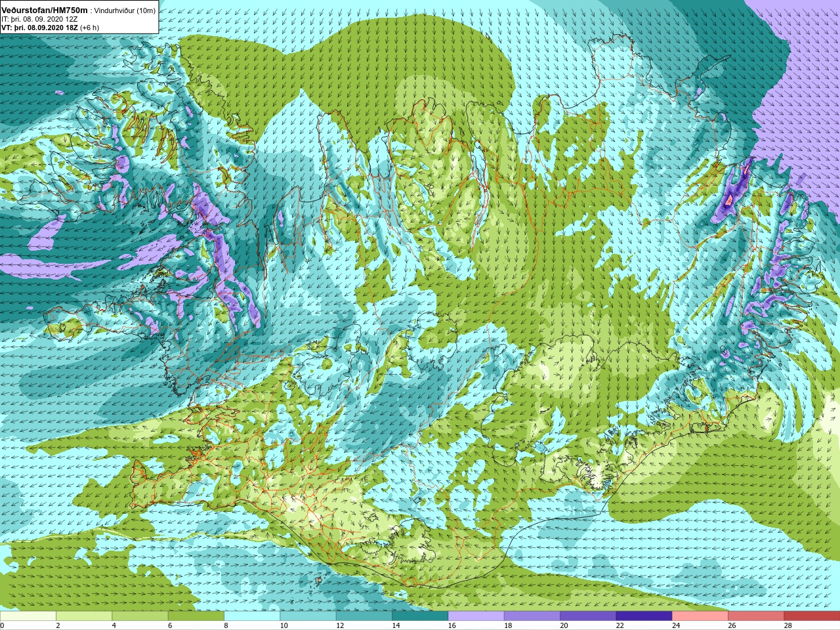
Task: Click the 10–12 turquoise legend swatch
Action: point(308,616)
